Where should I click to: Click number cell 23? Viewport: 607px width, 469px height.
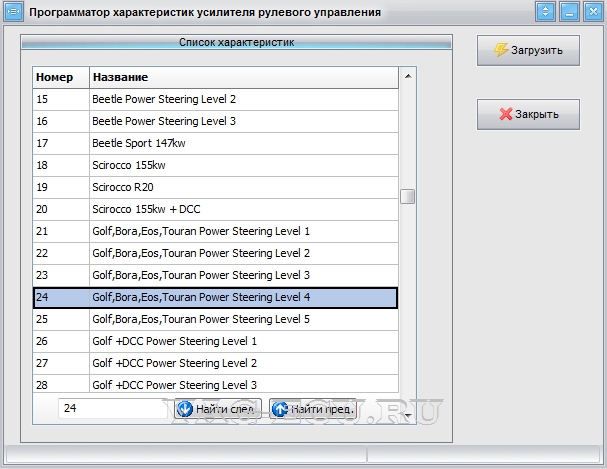point(61,276)
